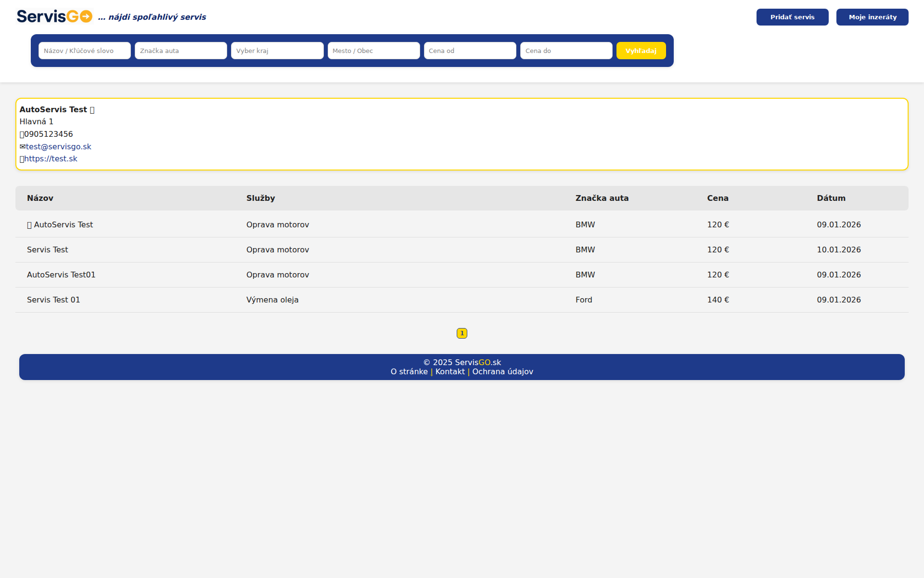
Task: Open Moje inzeráty
Action: (872, 17)
